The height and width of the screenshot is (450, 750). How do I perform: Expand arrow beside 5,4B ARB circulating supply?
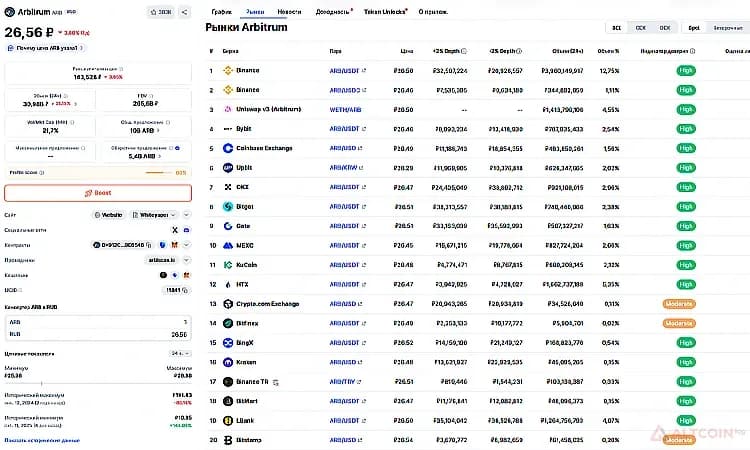pyautogui.click(x=160, y=156)
